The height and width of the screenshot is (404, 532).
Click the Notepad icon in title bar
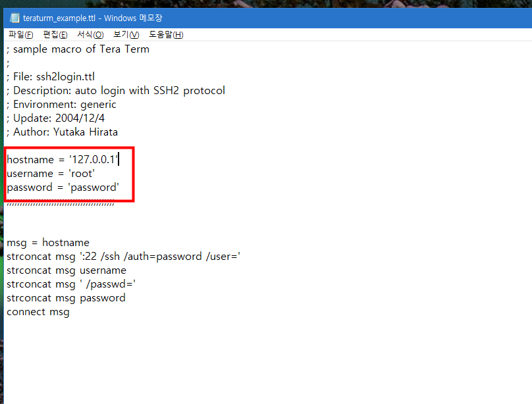click(14, 18)
